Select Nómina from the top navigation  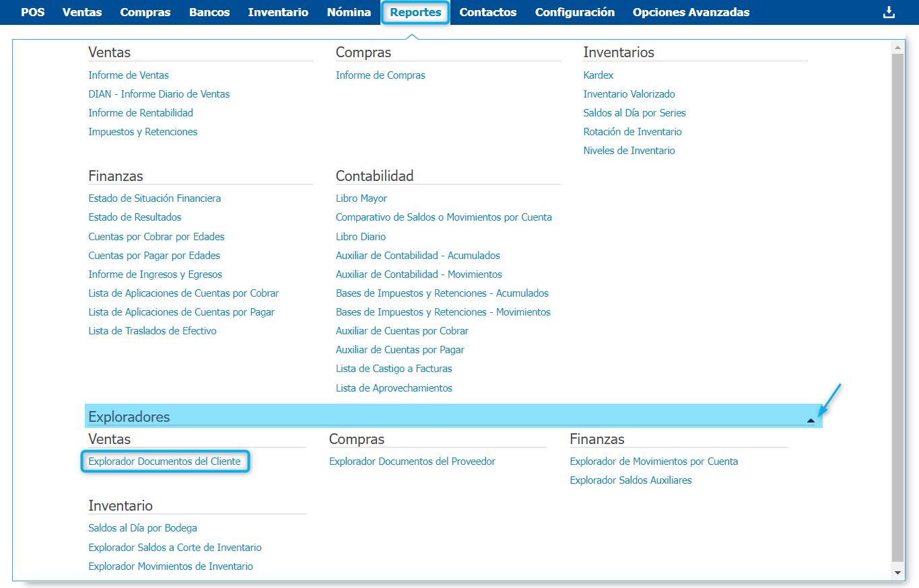click(x=349, y=12)
